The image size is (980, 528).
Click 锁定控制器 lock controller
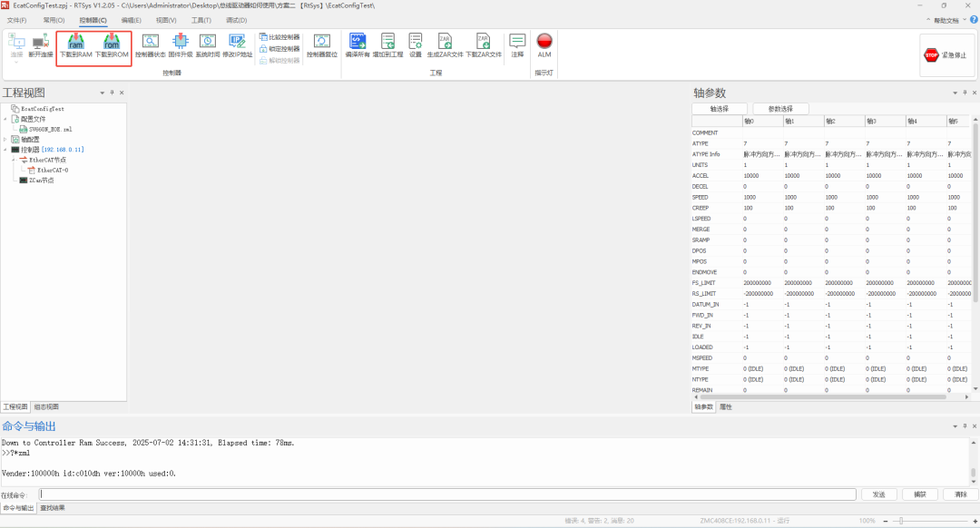click(x=280, y=49)
